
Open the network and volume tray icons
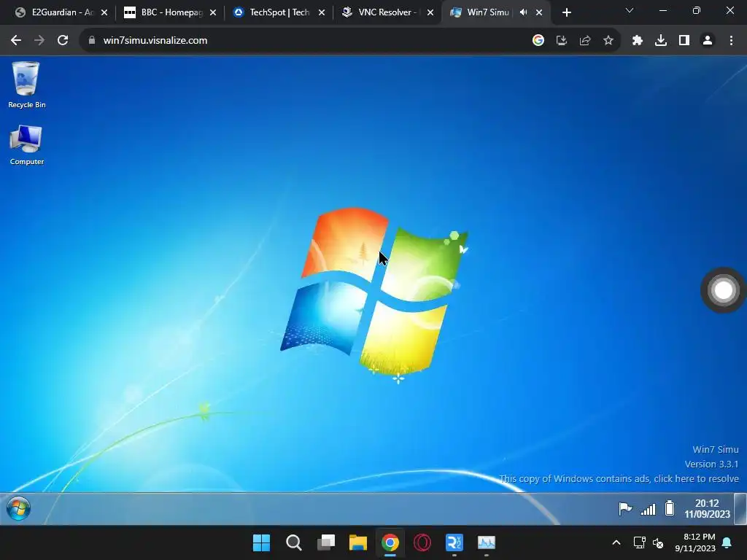649,542
